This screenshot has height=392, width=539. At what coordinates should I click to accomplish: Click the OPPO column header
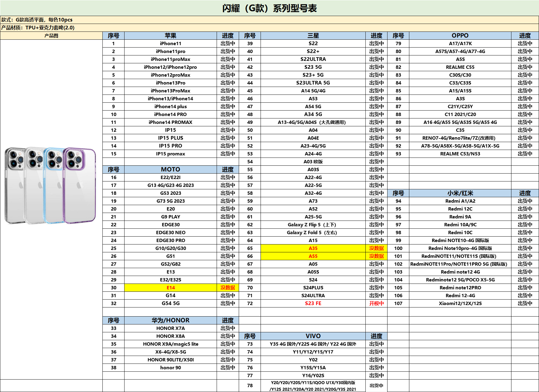point(460,36)
